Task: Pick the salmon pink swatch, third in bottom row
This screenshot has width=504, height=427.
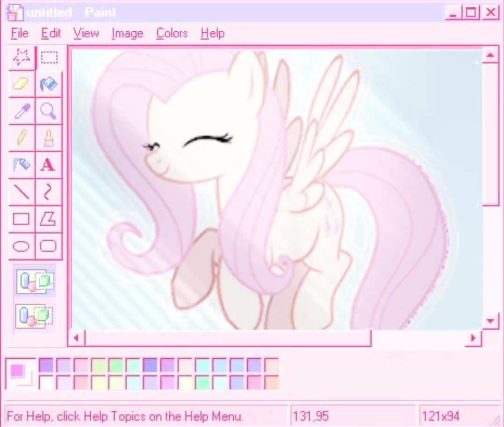Action: (81, 382)
